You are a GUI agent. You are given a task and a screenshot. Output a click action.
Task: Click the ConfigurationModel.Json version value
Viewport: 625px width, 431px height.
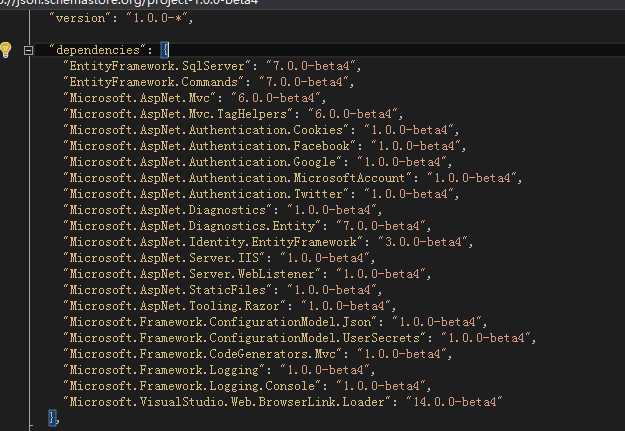tap(437, 321)
